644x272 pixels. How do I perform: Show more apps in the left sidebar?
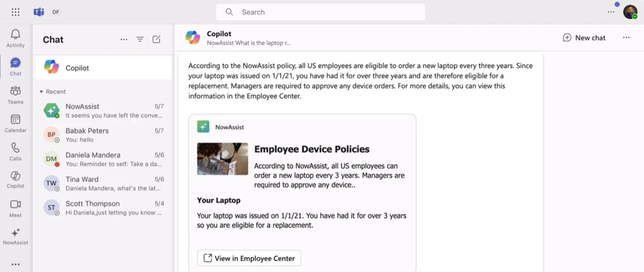16,264
